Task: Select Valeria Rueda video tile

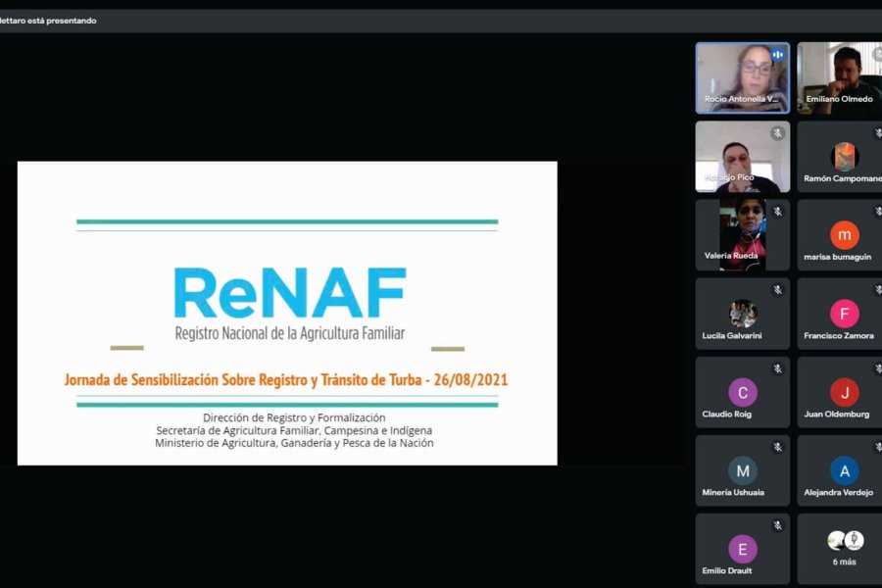Action: [x=743, y=235]
